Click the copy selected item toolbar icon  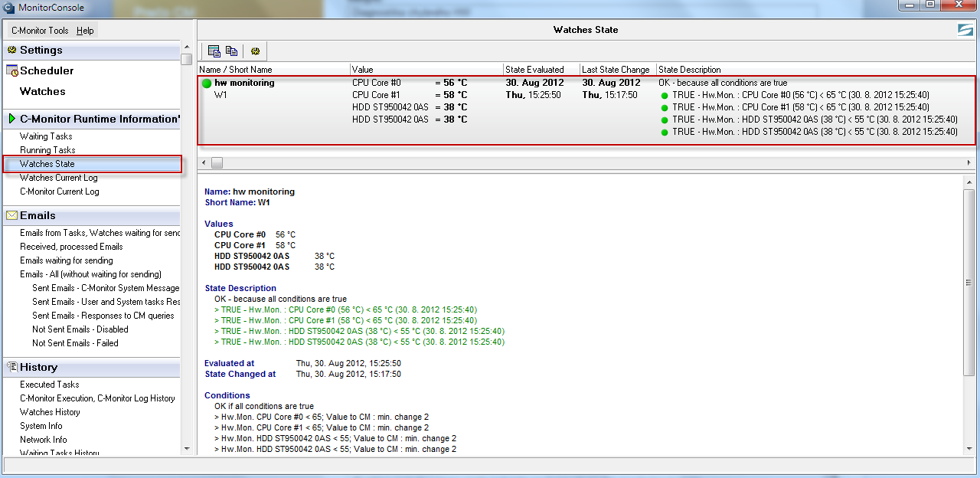231,51
